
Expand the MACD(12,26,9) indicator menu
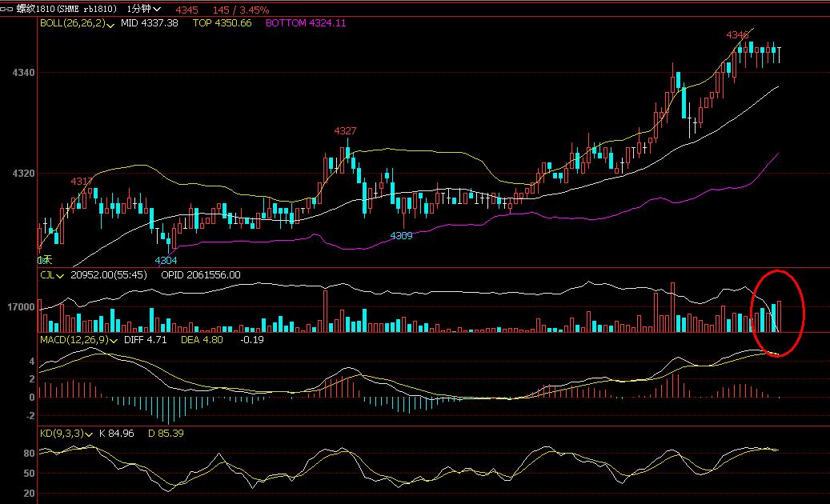(113, 340)
